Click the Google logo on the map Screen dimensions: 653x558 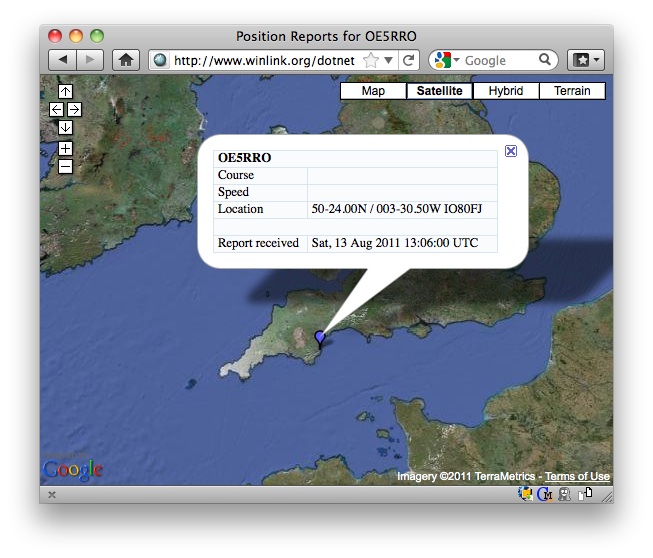72,470
